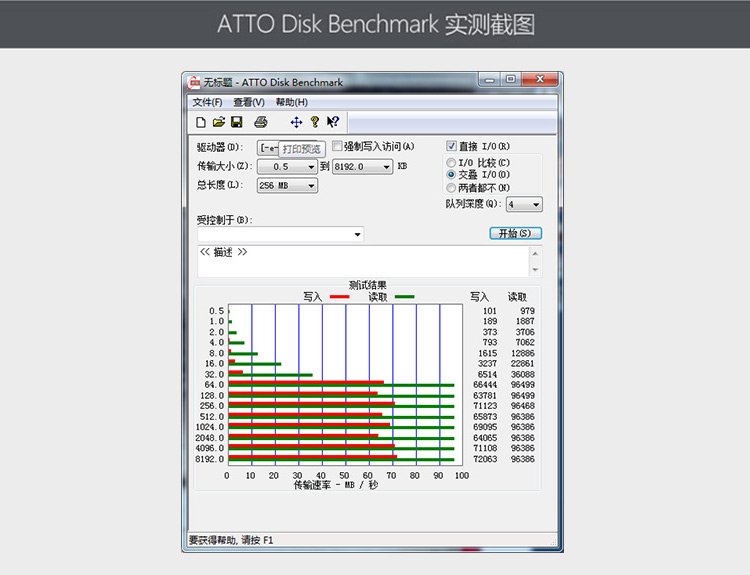750x575 pixels.
Task: Minimize the ATTO Disk Benchmark window
Action: [489, 80]
